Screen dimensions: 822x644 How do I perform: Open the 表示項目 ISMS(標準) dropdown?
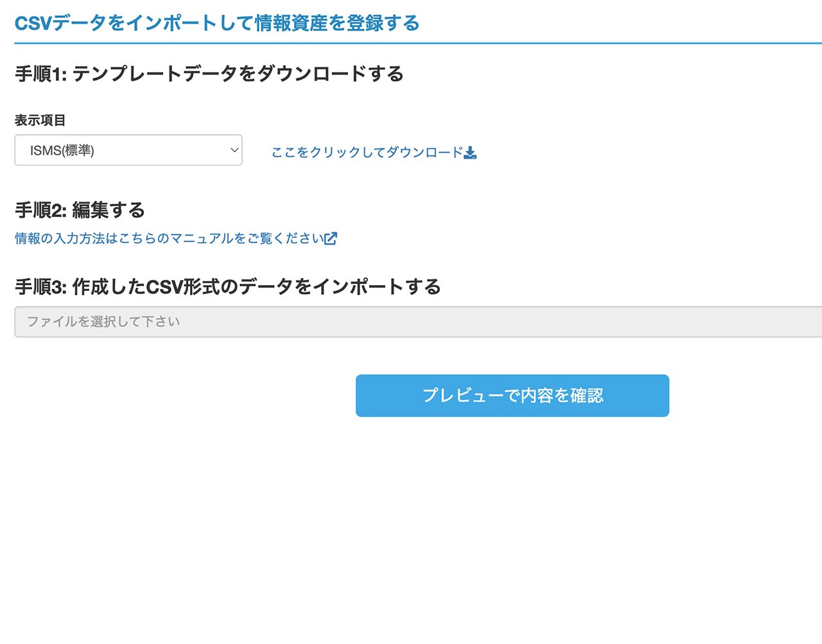click(128, 150)
